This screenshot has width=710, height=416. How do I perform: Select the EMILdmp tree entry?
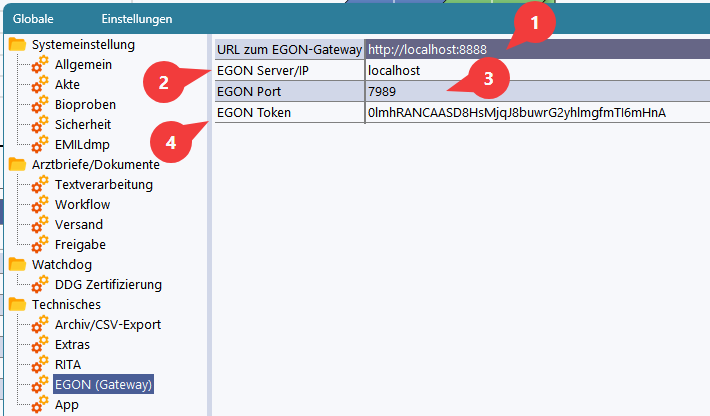click(82, 145)
